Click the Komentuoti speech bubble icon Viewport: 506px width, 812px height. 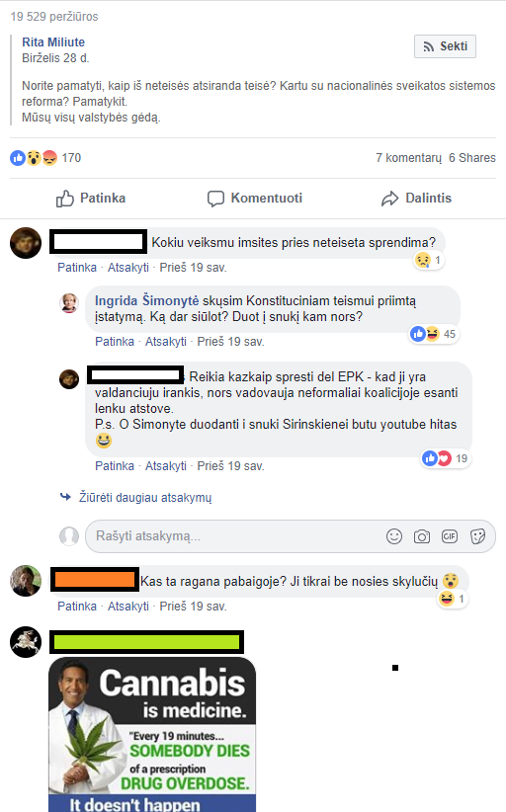pyautogui.click(x=215, y=199)
